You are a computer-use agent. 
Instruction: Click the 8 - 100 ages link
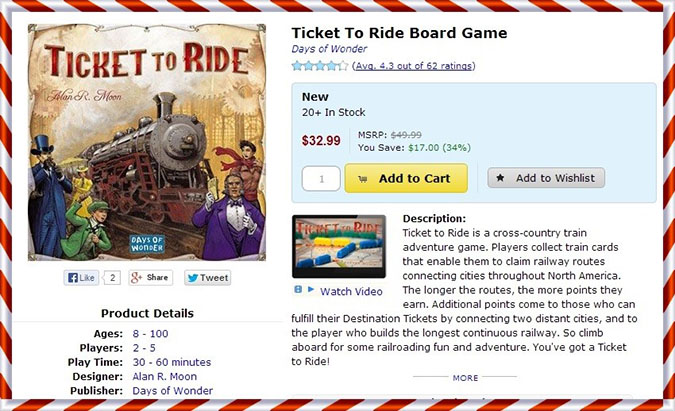click(152, 333)
